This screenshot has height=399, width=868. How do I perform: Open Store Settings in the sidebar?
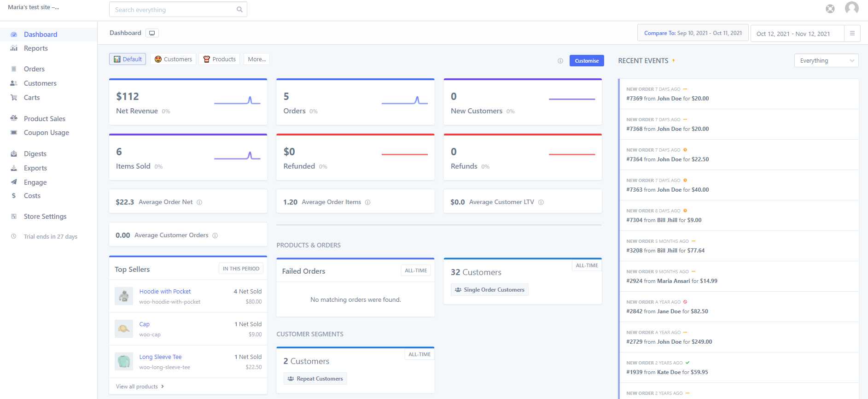(x=45, y=217)
